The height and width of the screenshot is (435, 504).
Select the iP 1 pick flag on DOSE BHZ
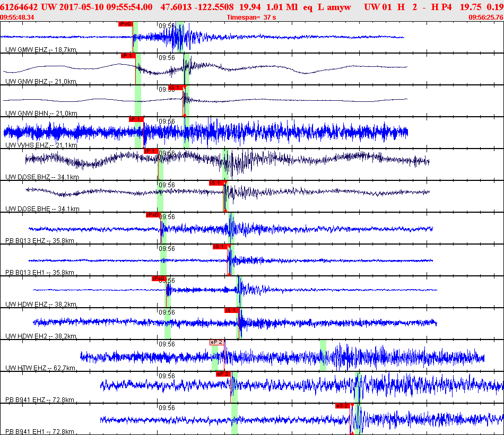(x=151, y=151)
